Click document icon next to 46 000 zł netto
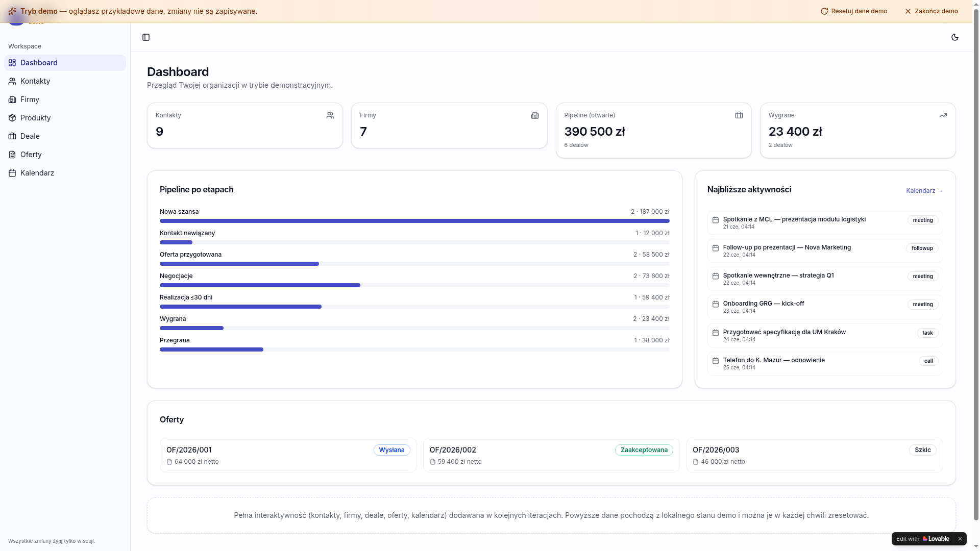The height and width of the screenshot is (551, 980). (x=696, y=462)
